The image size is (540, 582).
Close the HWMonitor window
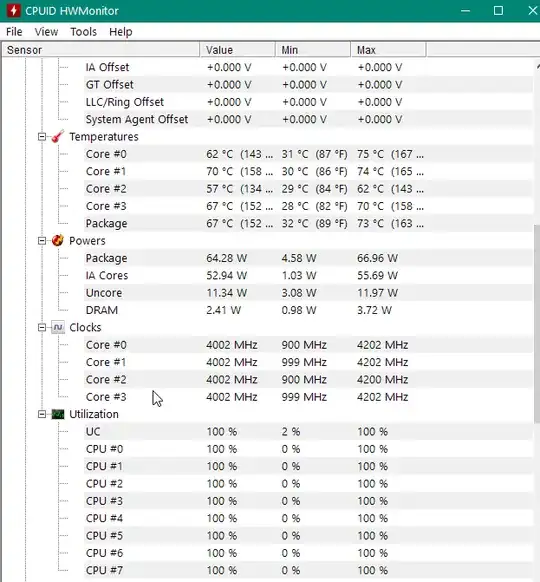pyautogui.click(x=532, y=11)
